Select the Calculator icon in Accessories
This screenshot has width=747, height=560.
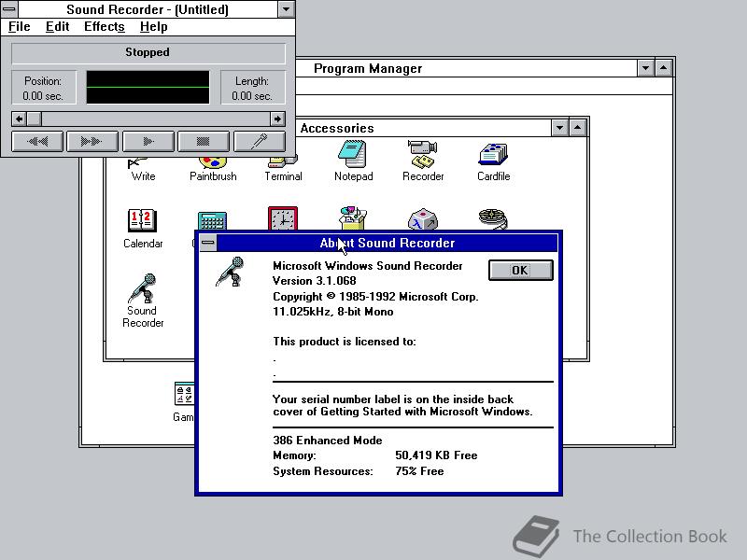(x=213, y=220)
